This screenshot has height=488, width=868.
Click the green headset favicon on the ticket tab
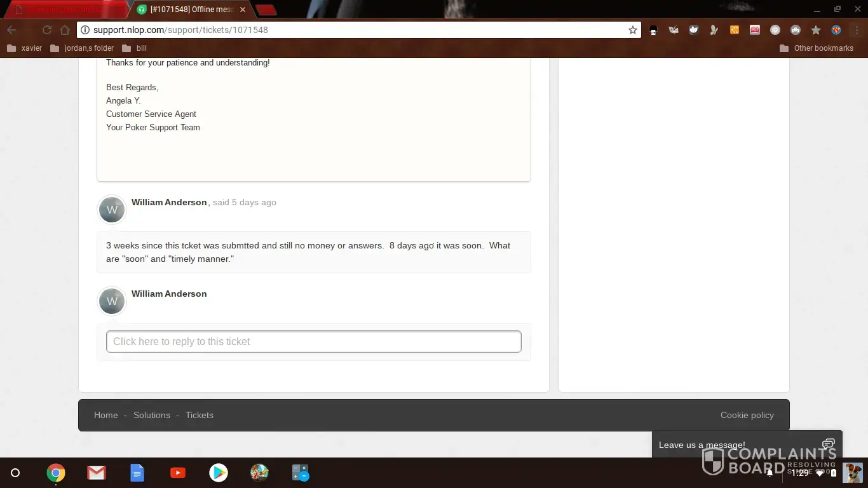pyautogui.click(x=142, y=10)
